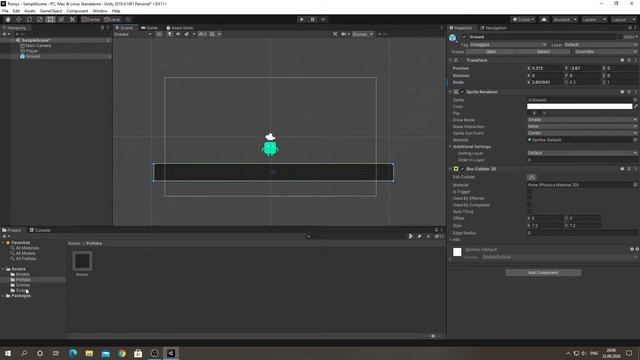
Task: Open the Layout dropdown in top toolbar
Action: (624, 19)
